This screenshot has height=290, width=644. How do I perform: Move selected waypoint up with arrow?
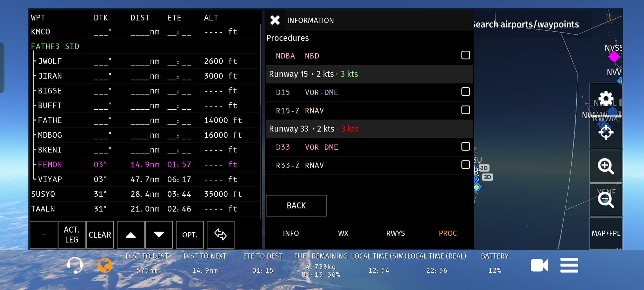131,235
